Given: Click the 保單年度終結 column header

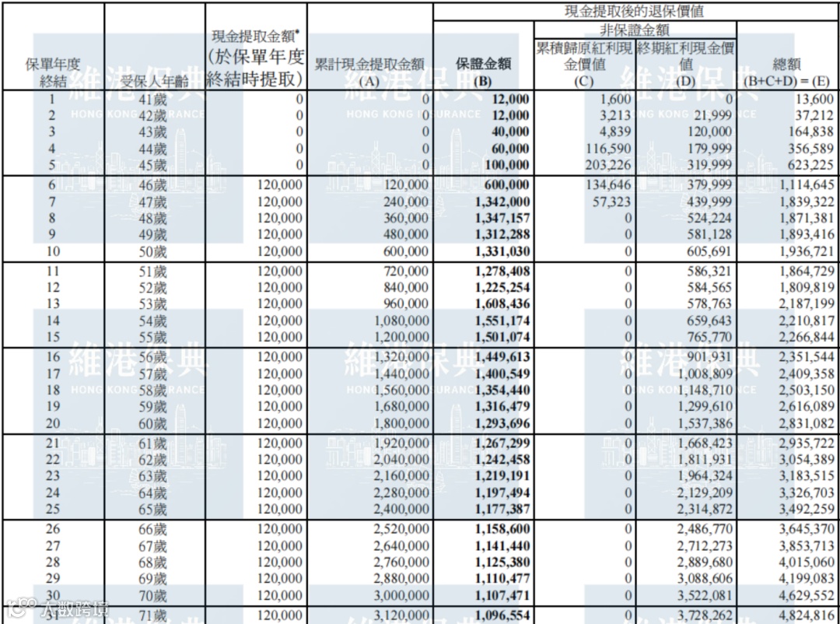Looking at the screenshot, I should click(53, 72).
